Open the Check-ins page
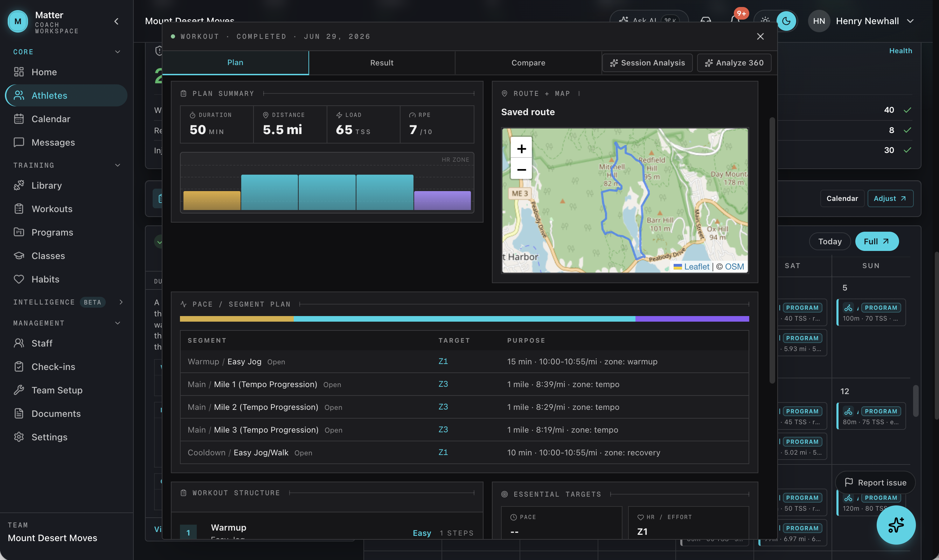Viewport: 939px width, 560px height. pyautogui.click(x=66, y=366)
